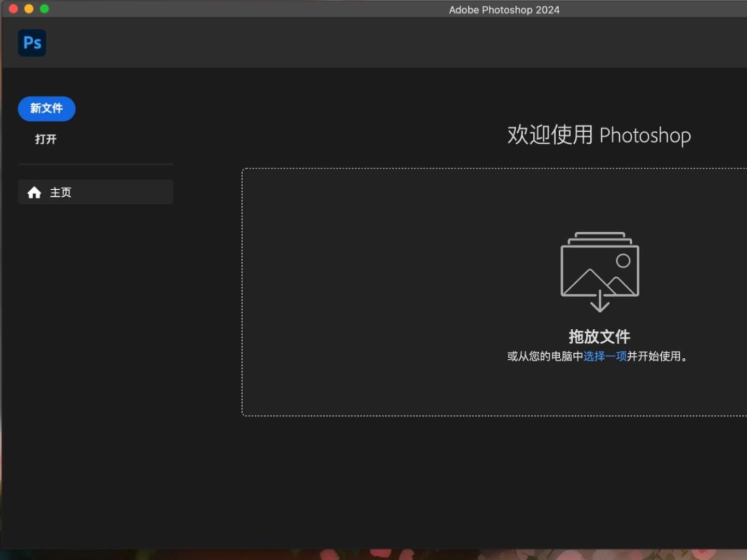This screenshot has height=560, width=747.
Task: Click the yellow minimize traffic light
Action: coord(29,9)
